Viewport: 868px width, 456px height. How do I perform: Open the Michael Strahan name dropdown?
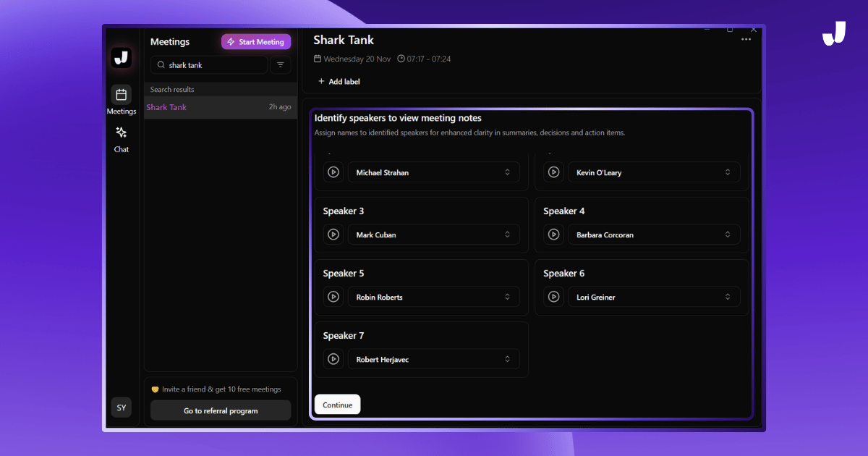coord(434,172)
